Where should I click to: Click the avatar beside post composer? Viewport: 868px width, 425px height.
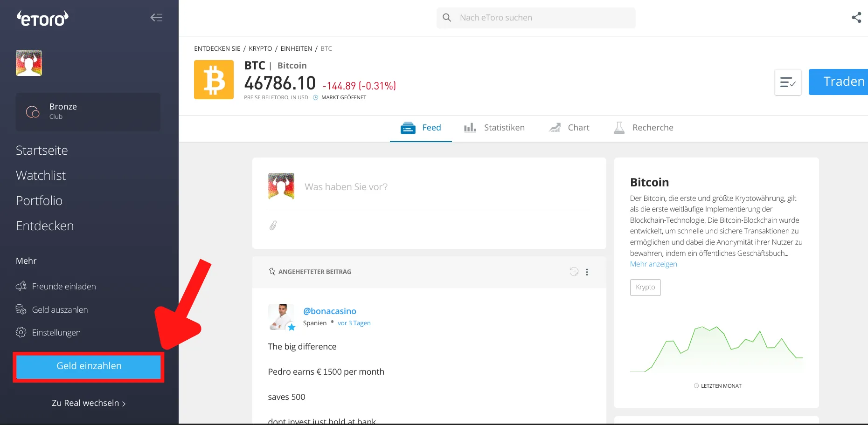point(281,186)
